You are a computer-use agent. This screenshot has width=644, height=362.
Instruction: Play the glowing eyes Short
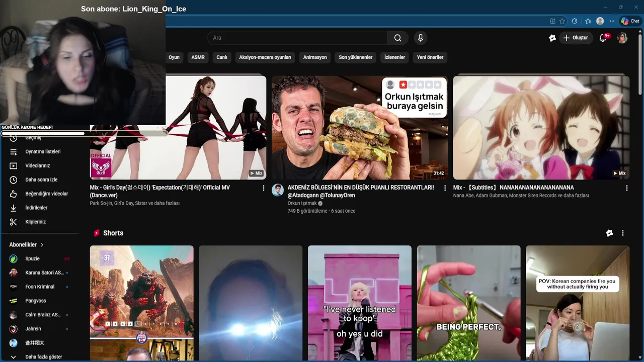[251, 304]
